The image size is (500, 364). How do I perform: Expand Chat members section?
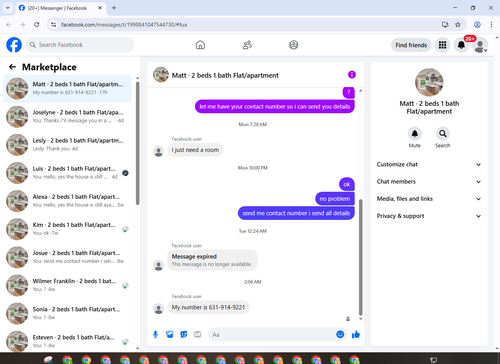point(429,182)
